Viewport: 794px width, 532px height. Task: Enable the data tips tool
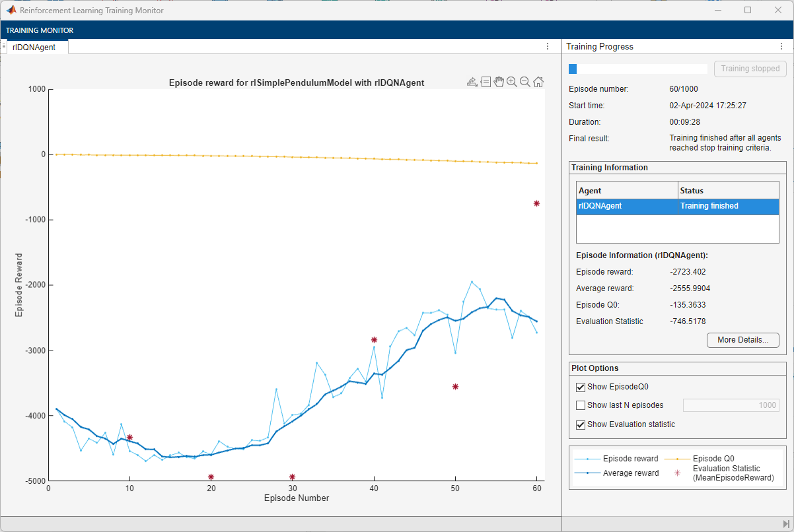(486, 82)
